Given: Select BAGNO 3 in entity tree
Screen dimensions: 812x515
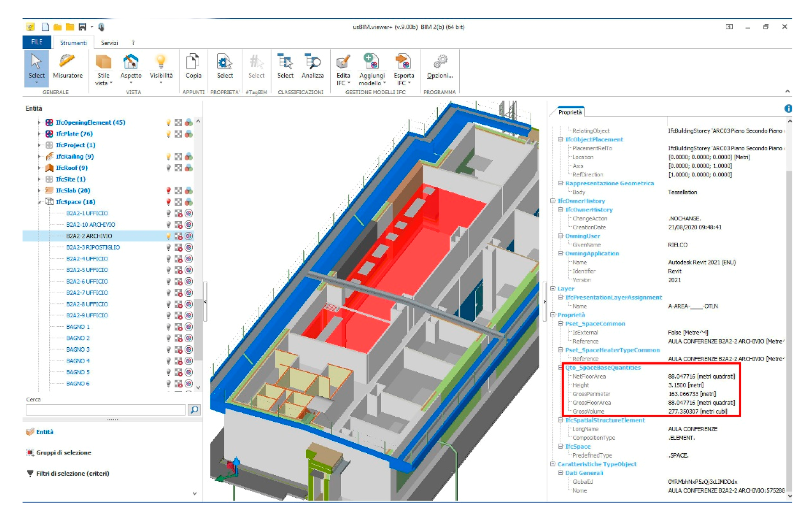Looking at the screenshot, I should tap(78, 349).
